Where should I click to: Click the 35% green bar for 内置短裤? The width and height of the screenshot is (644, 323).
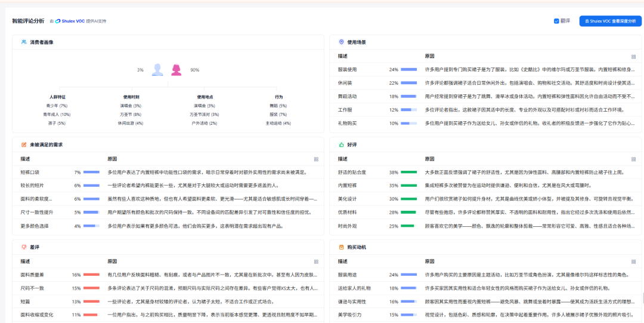408,186
